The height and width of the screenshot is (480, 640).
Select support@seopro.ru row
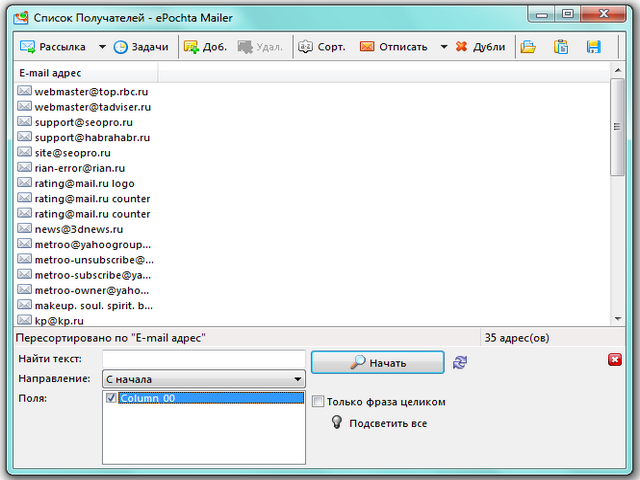[83, 122]
